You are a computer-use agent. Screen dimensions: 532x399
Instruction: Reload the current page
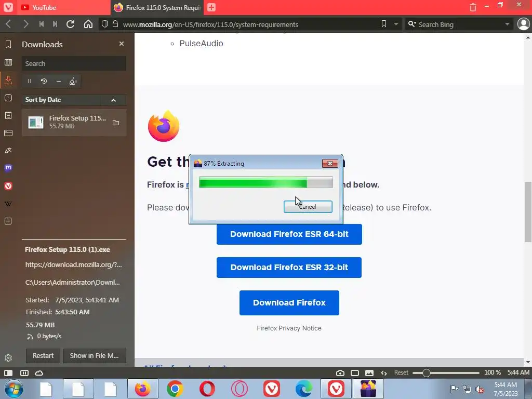click(71, 24)
